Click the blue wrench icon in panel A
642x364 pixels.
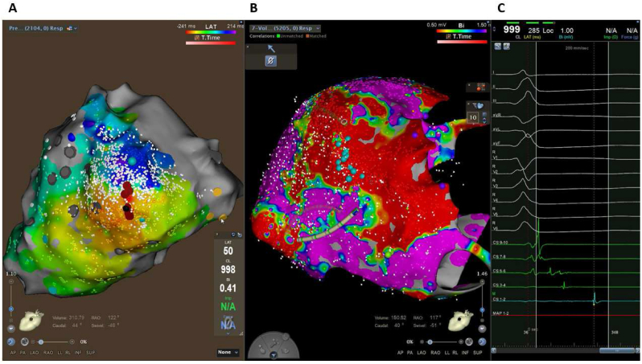coord(12,342)
